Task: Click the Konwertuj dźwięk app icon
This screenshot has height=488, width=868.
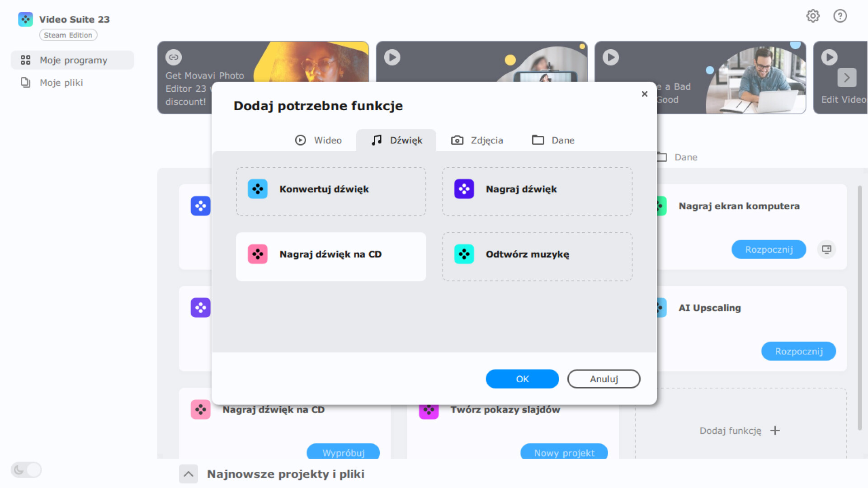Action: point(258,189)
